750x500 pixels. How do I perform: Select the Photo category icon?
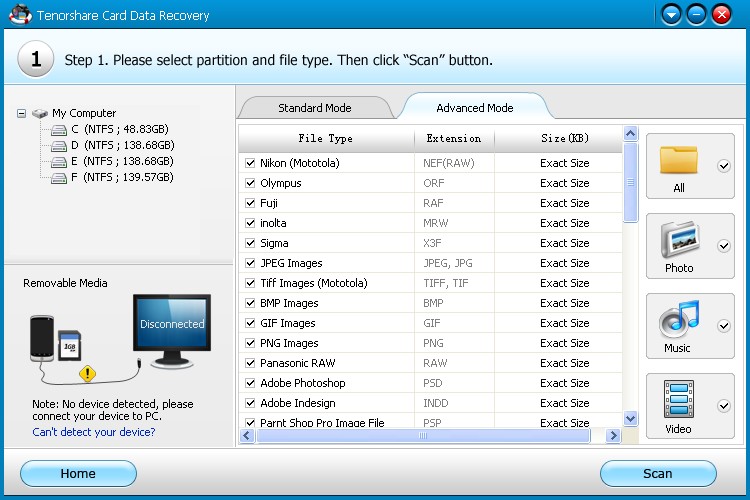point(680,240)
